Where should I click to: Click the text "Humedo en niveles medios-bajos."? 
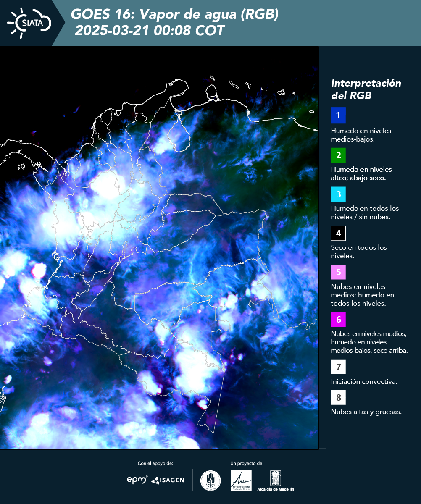point(361,135)
